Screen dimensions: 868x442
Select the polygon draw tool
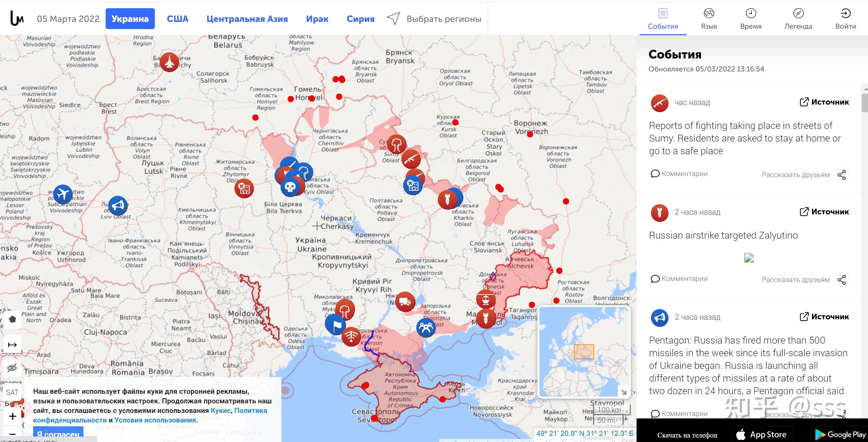tap(12, 320)
